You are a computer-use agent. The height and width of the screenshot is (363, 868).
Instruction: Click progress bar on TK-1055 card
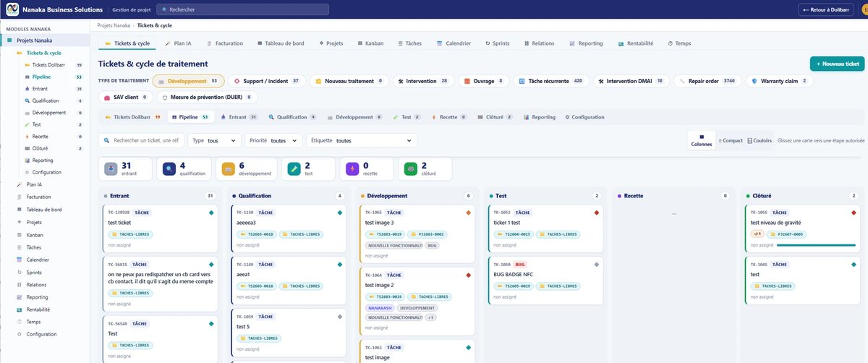pos(815,245)
